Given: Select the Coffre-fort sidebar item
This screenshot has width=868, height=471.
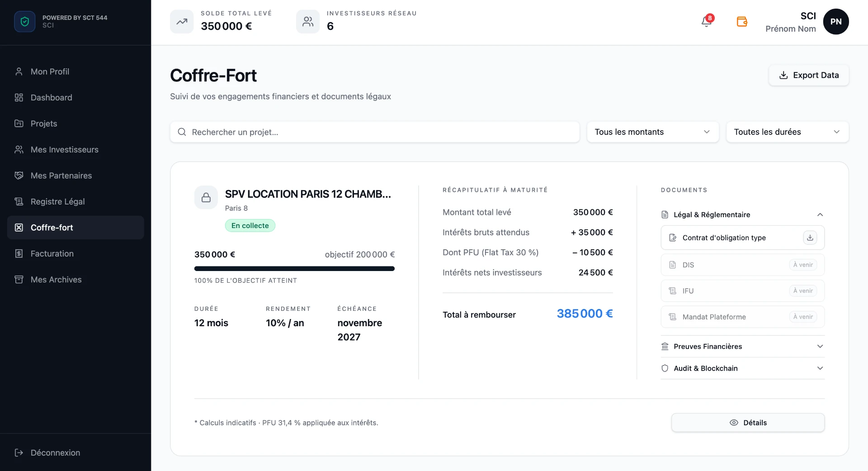Looking at the screenshot, I should (x=75, y=228).
